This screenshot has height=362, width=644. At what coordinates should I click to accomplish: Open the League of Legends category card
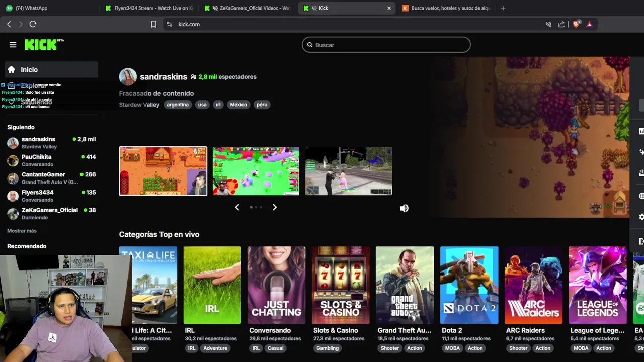click(597, 285)
